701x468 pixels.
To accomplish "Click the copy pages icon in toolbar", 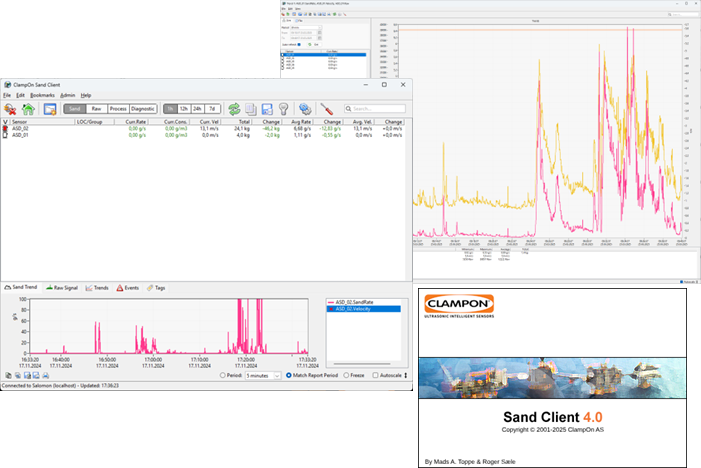I will click(251, 109).
